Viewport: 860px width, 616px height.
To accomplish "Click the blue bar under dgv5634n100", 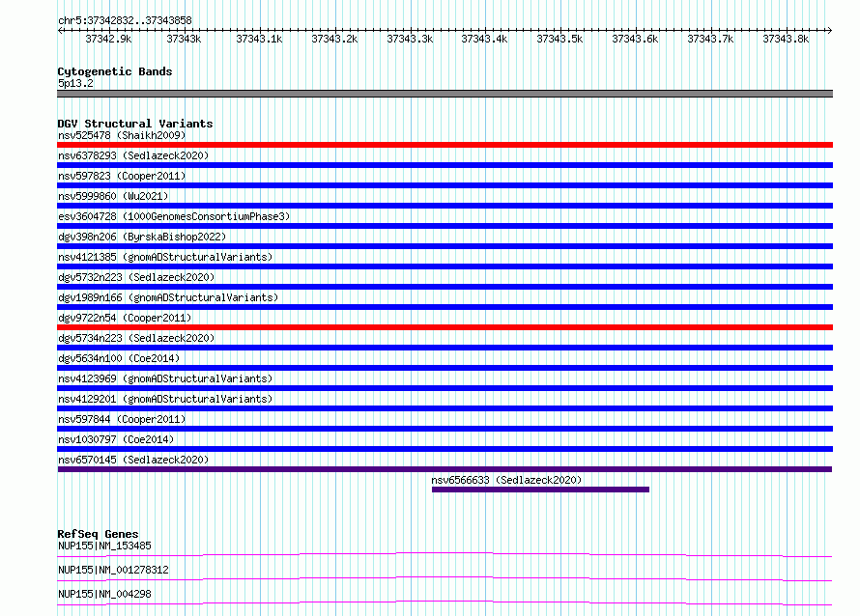I will tap(444, 368).
